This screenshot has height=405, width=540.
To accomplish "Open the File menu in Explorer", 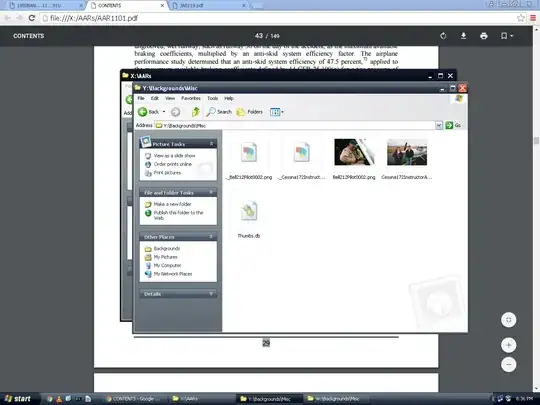I will (141, 98).
